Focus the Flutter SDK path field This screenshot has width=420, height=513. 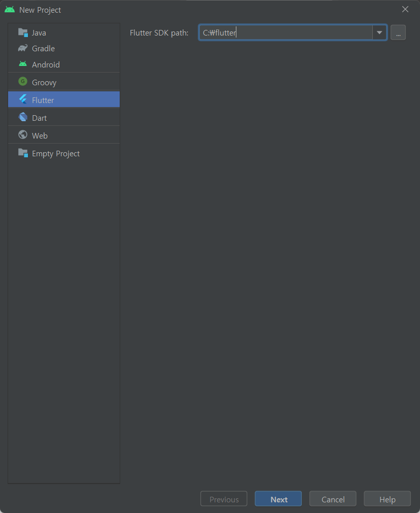pyautogui.click(x=286, y=32)
